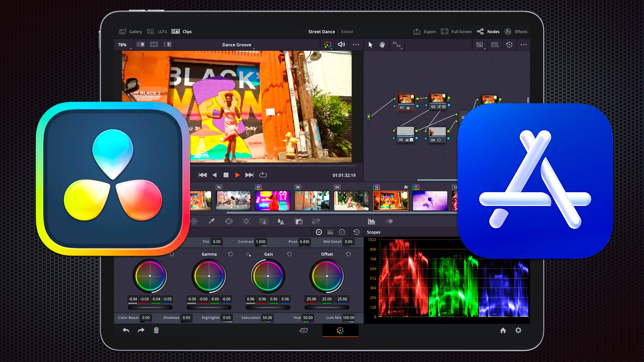This screenshot has height=362, width=644.
Task: Reset the Offset wheel
Action: [348, 254]
